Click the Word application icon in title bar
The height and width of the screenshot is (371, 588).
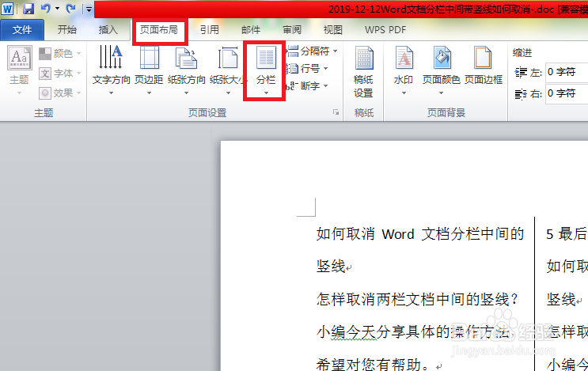coord(7,8)
